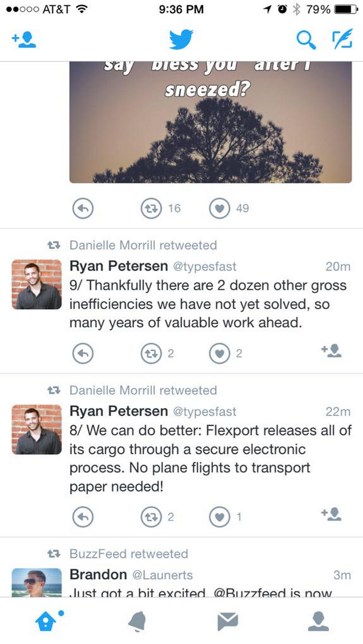Like Ryan Petersen's 9/ tweet

coord(219,353)
